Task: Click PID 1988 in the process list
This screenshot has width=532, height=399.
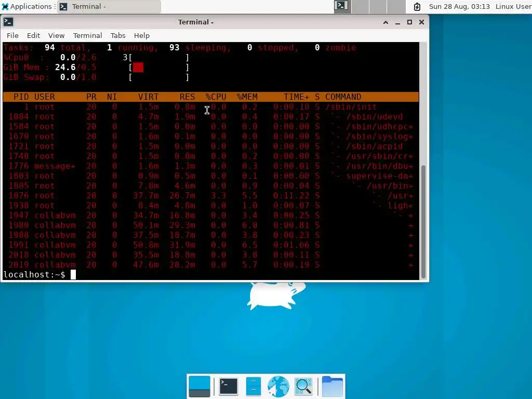Action: pyautogui.click(x=19, y=235)
